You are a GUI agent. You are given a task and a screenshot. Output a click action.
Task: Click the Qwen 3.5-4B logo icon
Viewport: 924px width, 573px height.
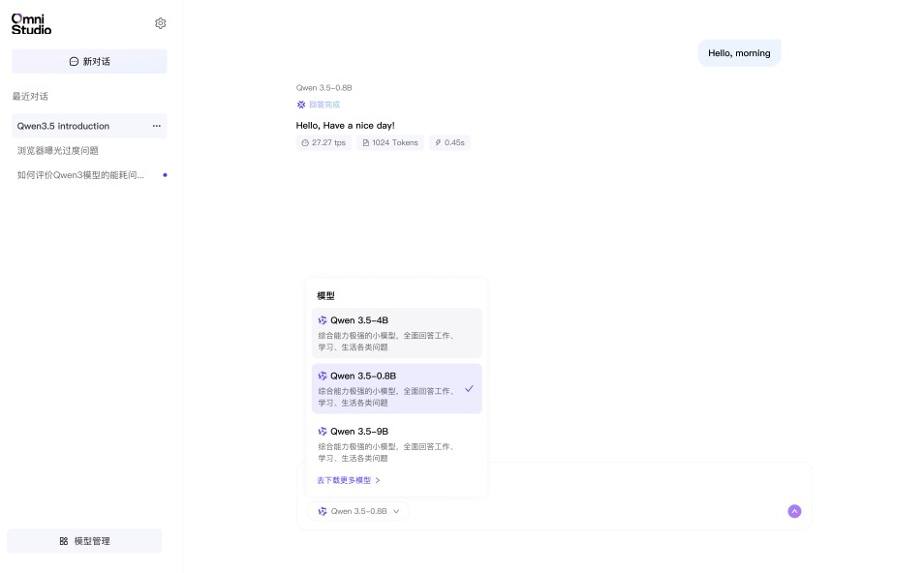point(323,320)
